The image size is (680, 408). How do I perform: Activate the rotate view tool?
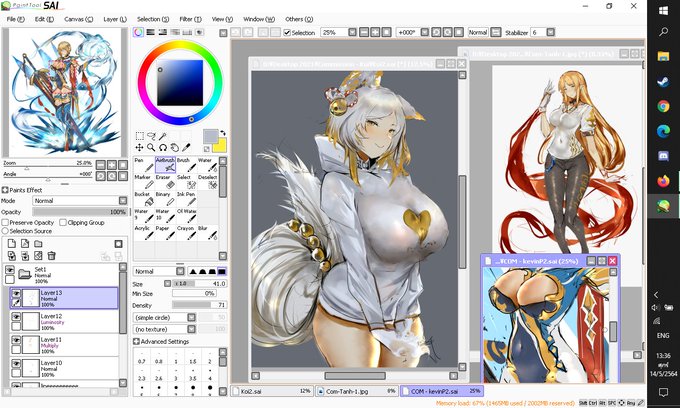click(x=163, y=148)
